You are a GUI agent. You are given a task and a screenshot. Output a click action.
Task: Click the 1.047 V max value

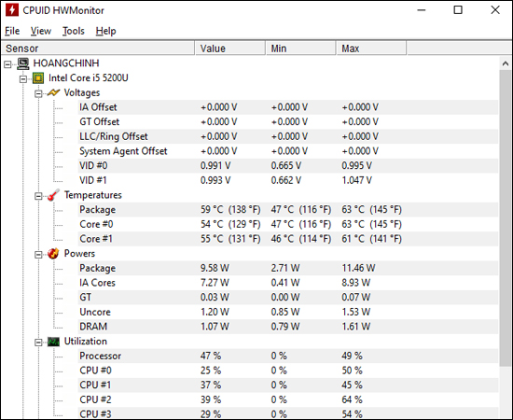(x=356, y=180)
